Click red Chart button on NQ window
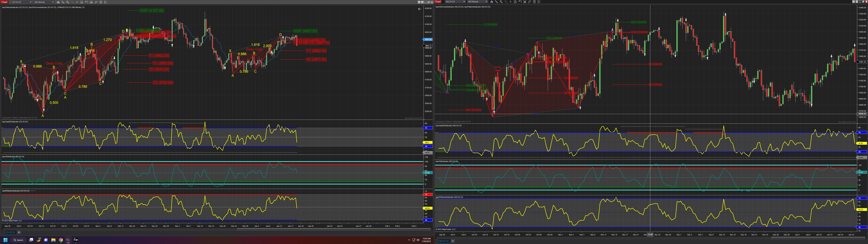This screenshot has height=244, width=868. point(438,2)
